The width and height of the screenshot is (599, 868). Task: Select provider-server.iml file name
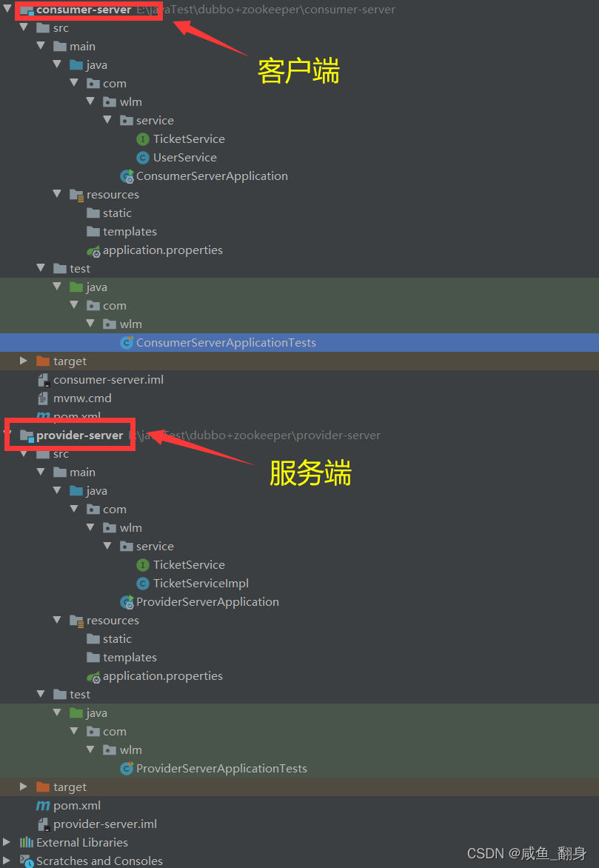pos(105,824)
